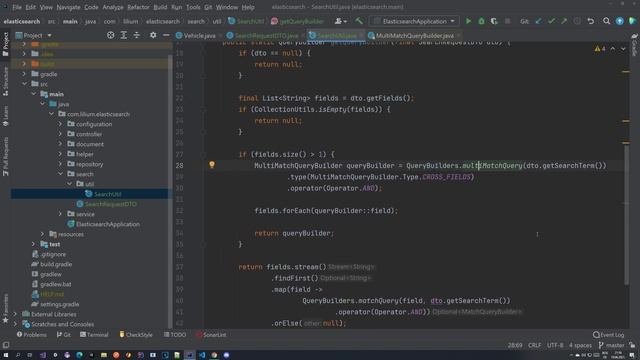Image resolution: width=640 pixels, height=360 pixels.
Task: Expand the service package
Action: (60, 214)
